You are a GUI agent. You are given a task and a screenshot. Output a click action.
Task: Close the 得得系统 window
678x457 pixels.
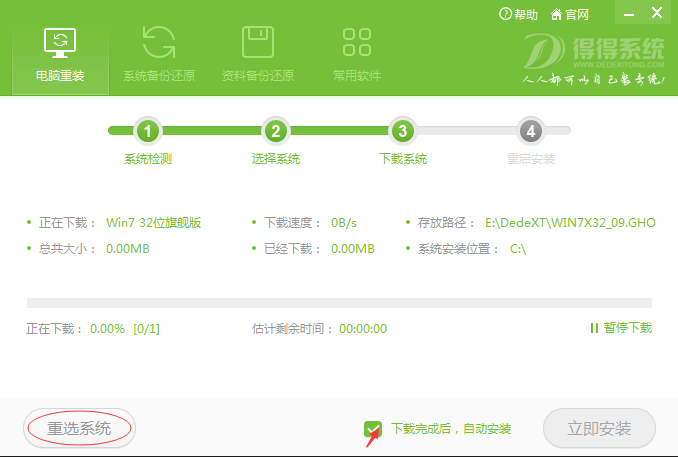click(658, 15)
